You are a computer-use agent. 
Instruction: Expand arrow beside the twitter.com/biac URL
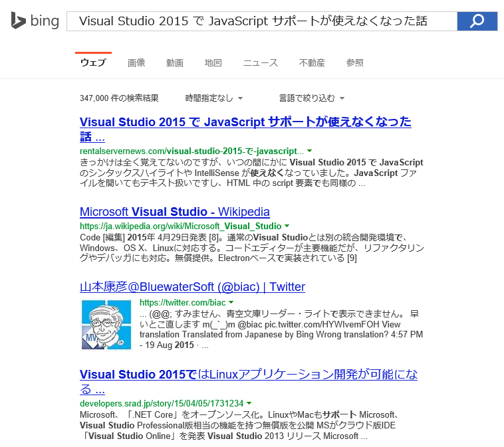pos(231,302)
